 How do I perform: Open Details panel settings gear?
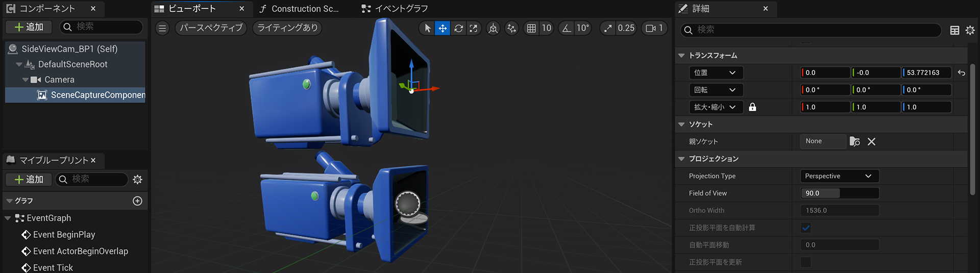[x=970, y=31]
